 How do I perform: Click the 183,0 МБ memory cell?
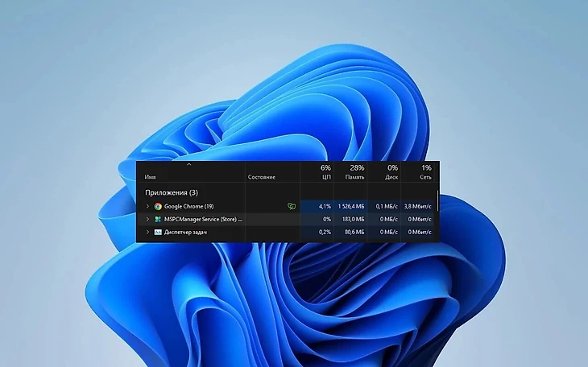click(x=350, y=219)
